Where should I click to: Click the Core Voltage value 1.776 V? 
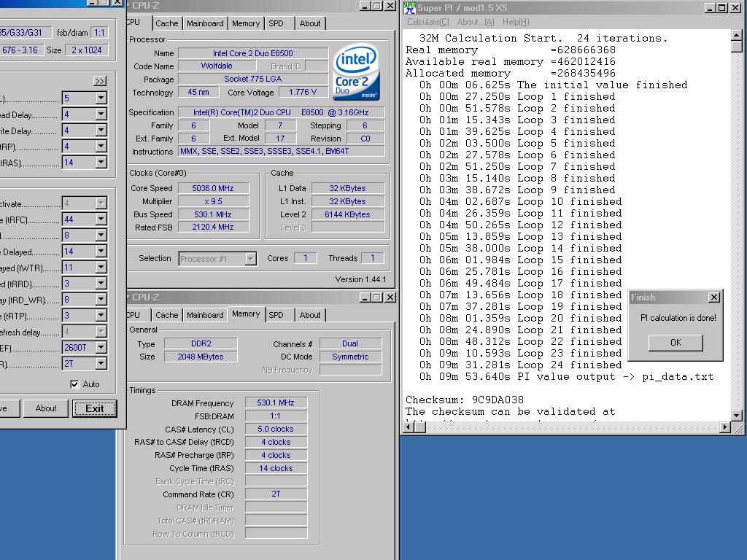(303, 92)
